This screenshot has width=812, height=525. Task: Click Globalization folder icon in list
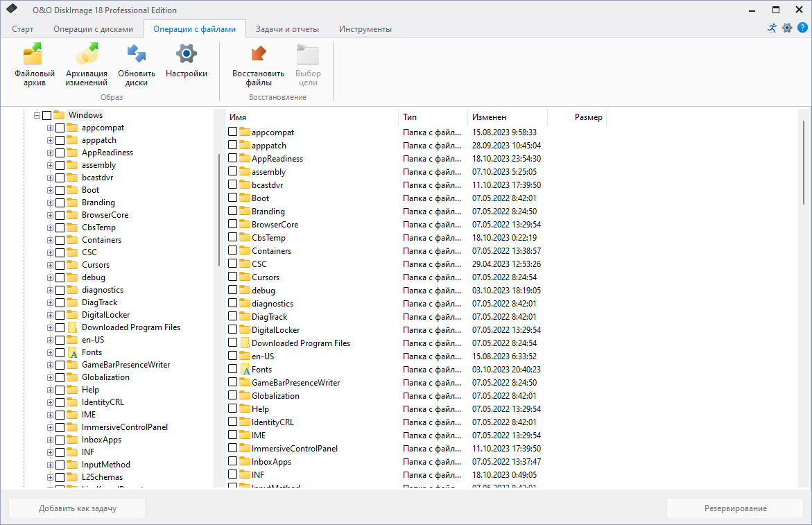click(x=245, y=395)
